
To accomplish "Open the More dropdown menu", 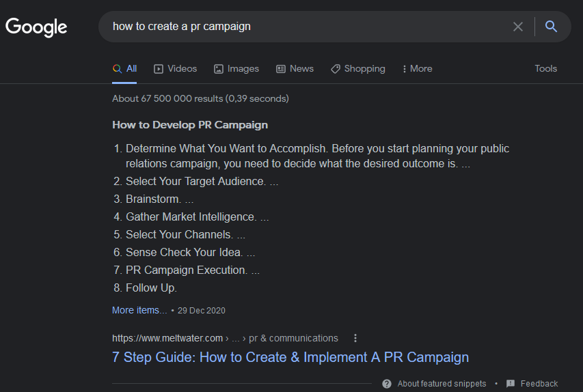I will 417,69.
